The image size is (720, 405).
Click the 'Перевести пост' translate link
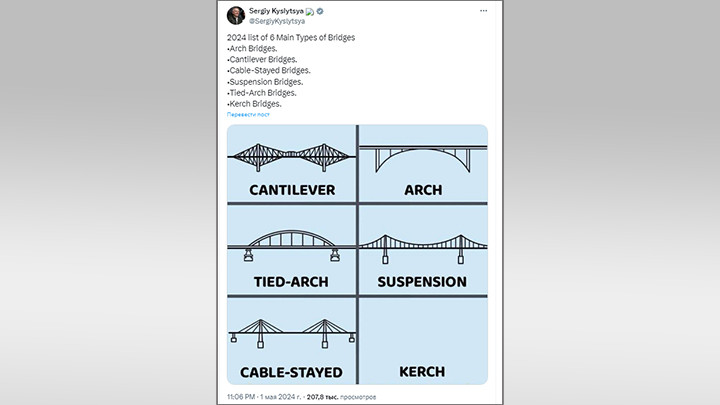point(249,115)
